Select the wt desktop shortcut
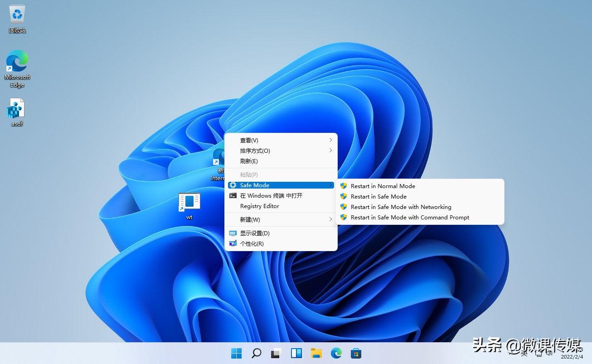 189,206
